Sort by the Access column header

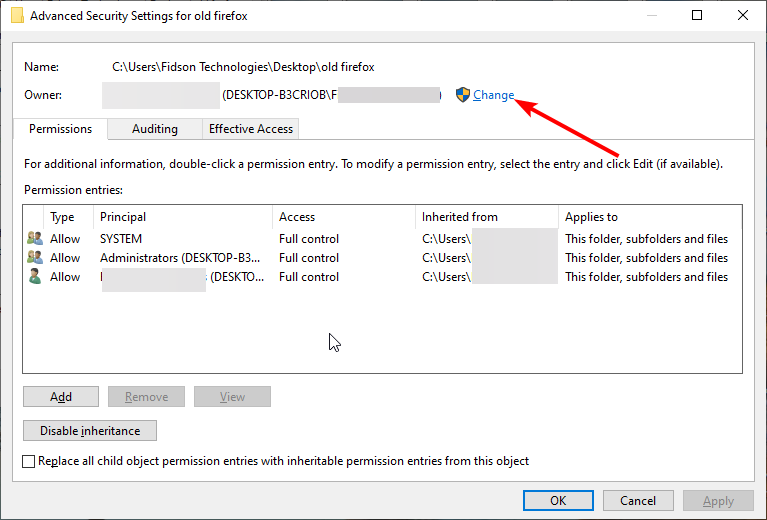(344, 217)
